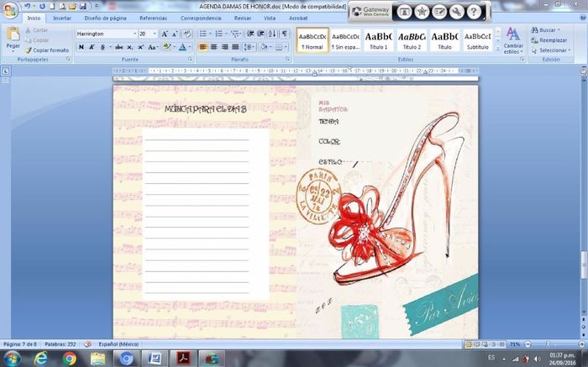Open the Correspondencia tab
The image size is (588, 367).
coord(201,18)
